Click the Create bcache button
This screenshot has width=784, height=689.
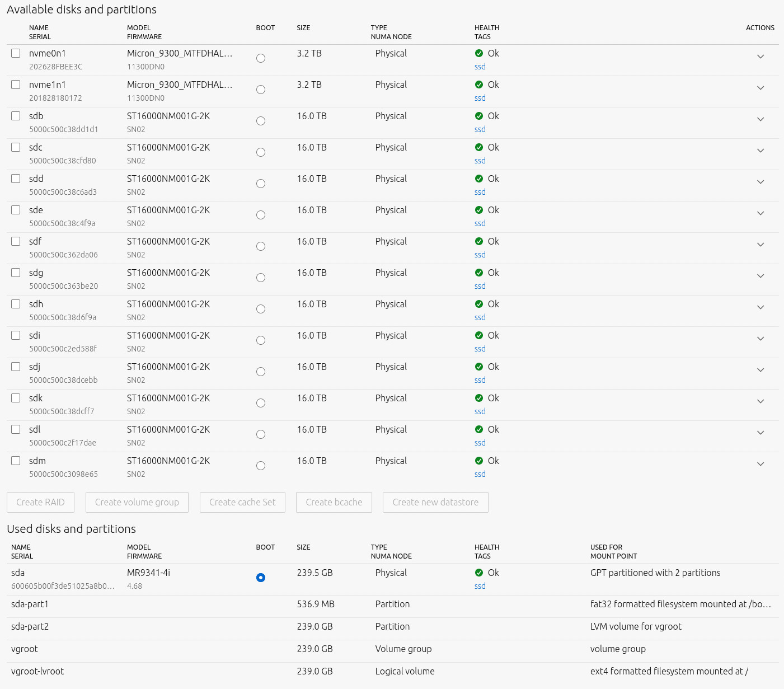click(x=334, y=503)
